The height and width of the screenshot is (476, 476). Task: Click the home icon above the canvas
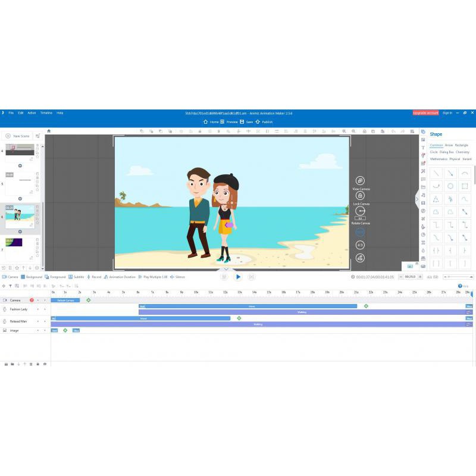click(49, 131)
